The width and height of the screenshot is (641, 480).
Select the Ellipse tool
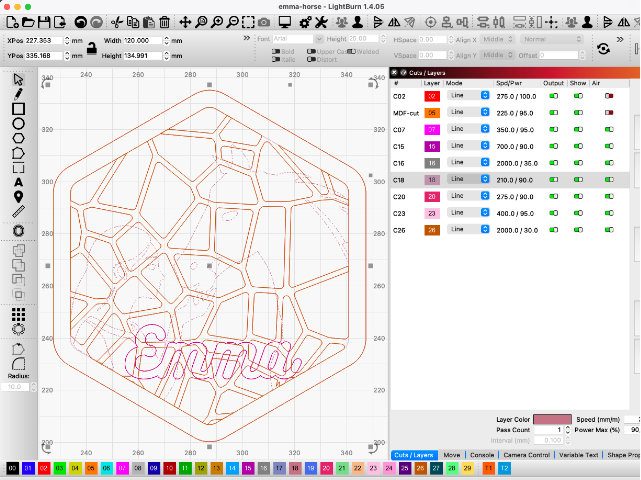tap(18, 123)
